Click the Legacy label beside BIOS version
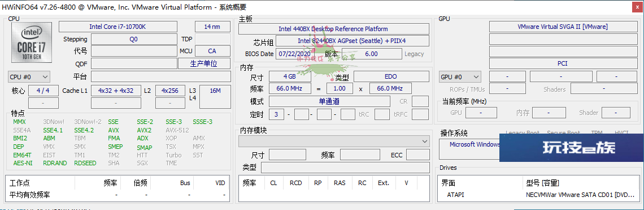Viewport: 644px width, 210px height. [414, 54]
